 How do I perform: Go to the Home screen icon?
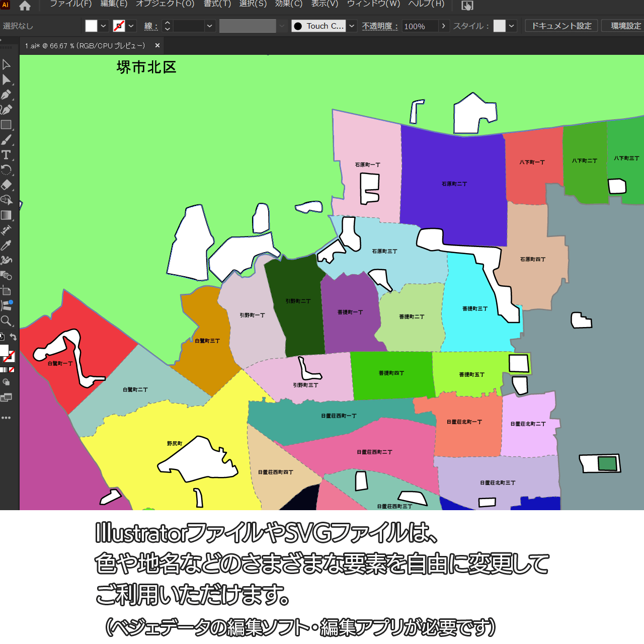(25, 6)
